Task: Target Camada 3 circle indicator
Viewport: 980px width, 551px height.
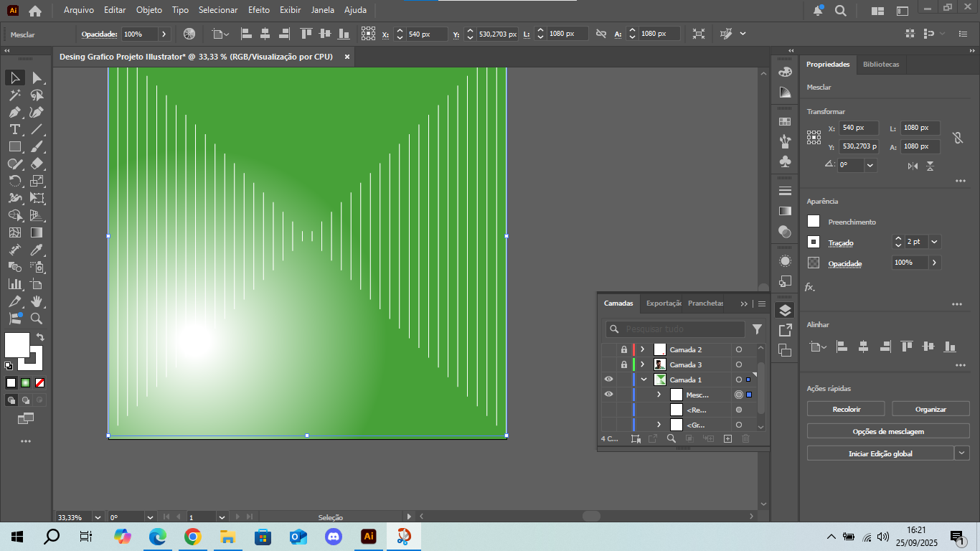Action: pos(738,364)
